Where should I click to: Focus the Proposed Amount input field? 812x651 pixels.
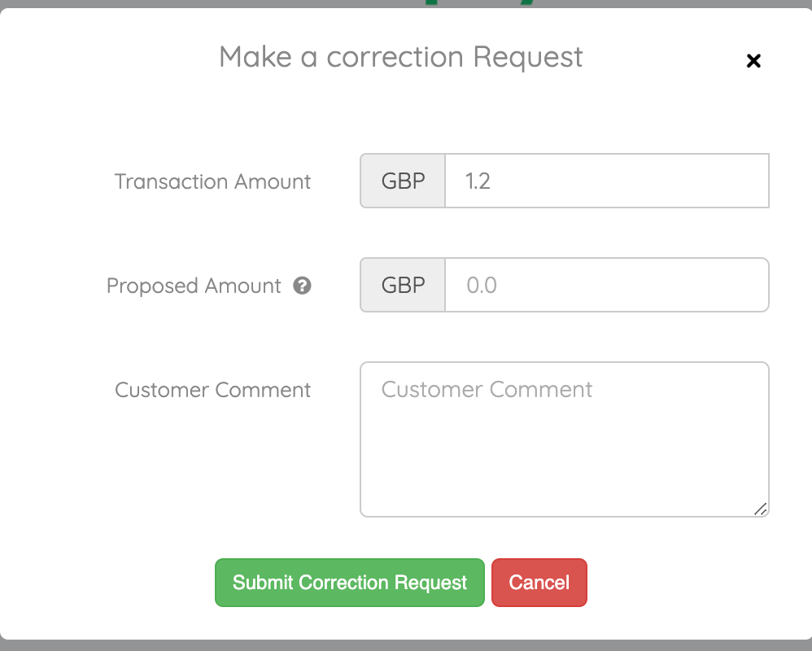click(606, 286)
